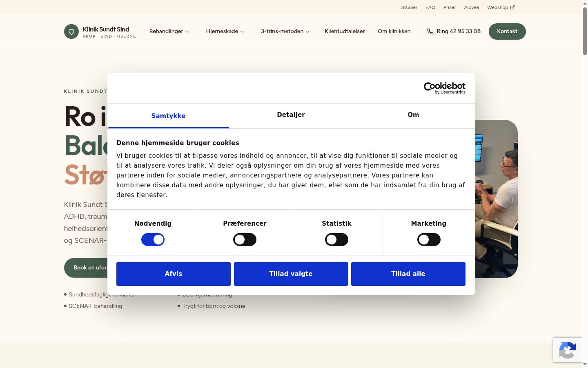Click the phone icon beside Ring 42 95 33 08
Image resolution: width=588 pixels, height=368 pixels.
click(x=430, y=31)
